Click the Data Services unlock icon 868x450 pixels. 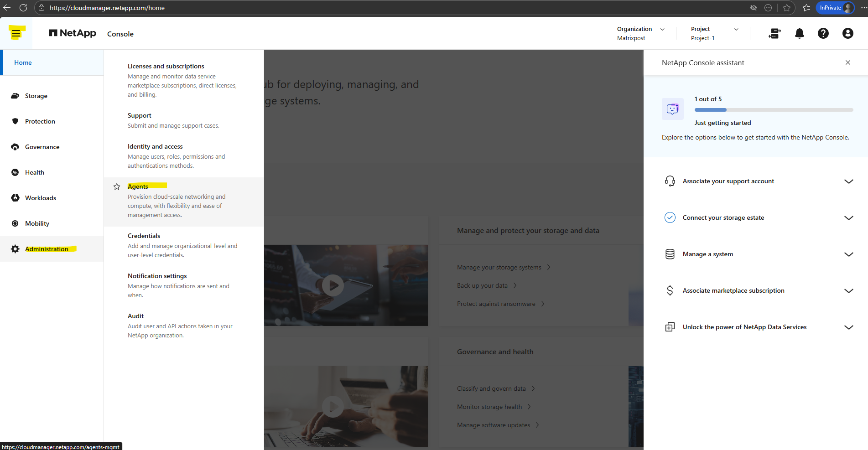(670, 327)
